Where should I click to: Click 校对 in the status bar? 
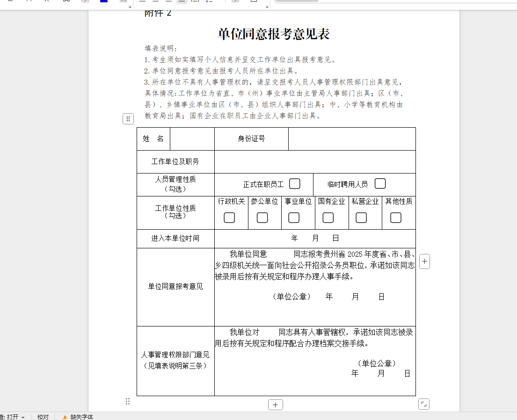43,417
